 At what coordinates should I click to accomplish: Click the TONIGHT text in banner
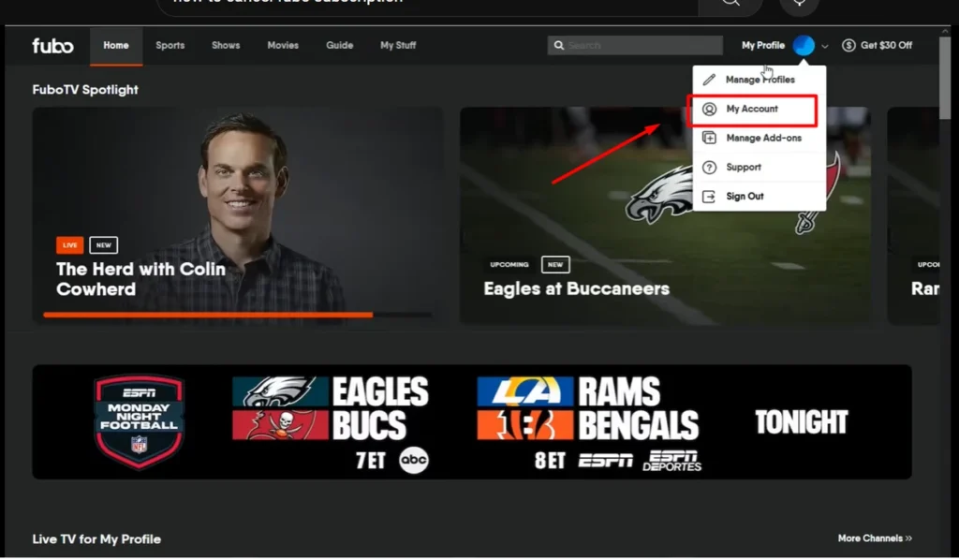(x=802, y=421)
